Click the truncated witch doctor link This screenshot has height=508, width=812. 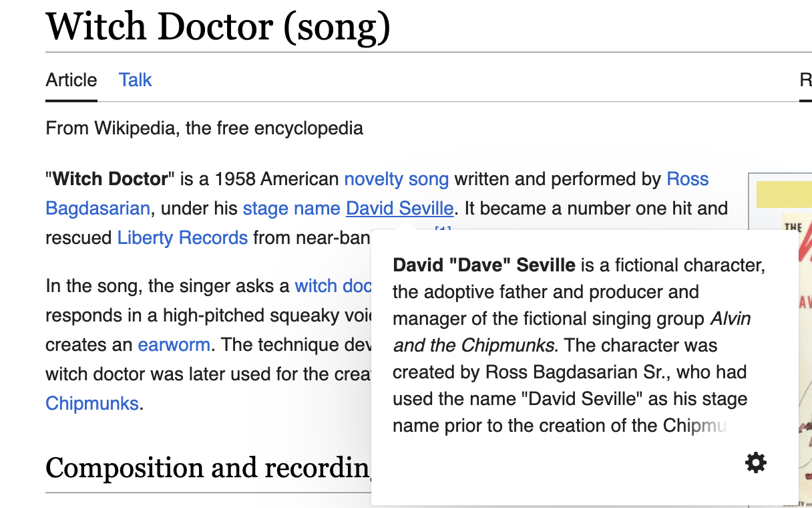[333, 286]
